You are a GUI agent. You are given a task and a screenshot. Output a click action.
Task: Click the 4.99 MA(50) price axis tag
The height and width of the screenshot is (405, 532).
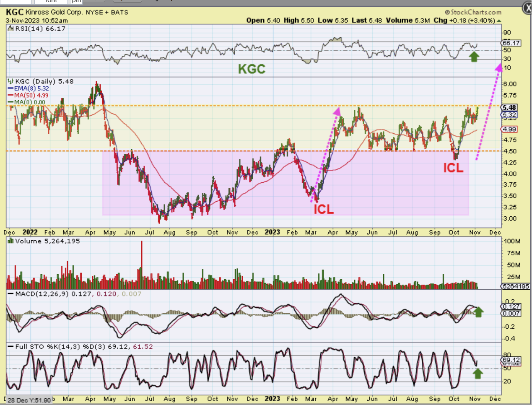pos(509,129)
